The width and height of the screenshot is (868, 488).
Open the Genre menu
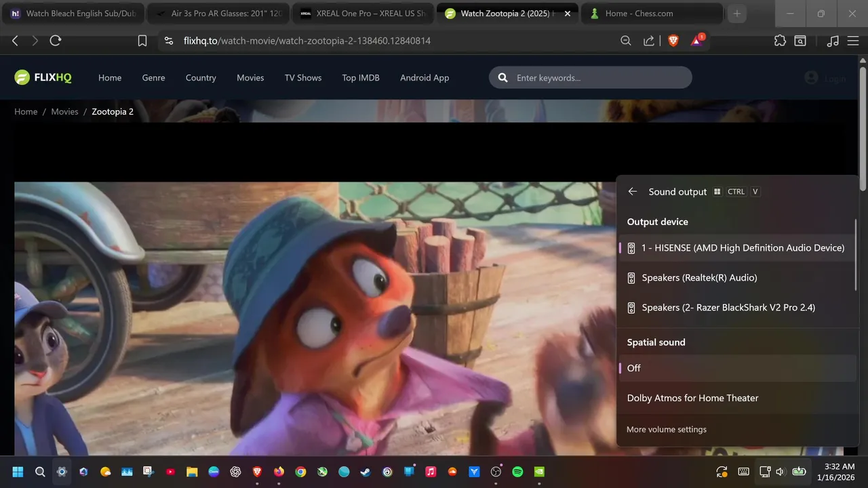(x=153, y=78)
